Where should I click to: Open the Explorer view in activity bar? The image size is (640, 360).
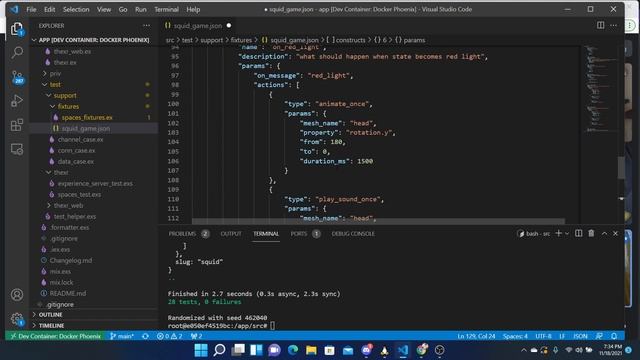pos(17,29)
